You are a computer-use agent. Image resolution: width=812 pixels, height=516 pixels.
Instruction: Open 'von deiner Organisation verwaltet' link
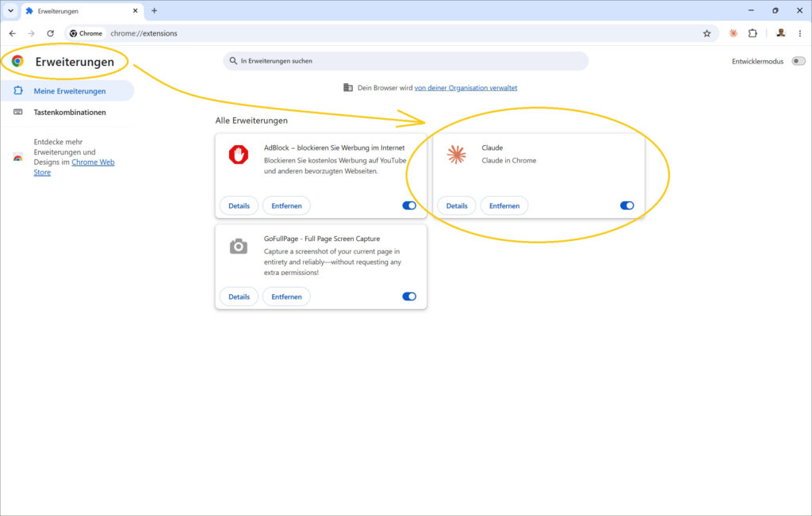[x=465, y=87]
